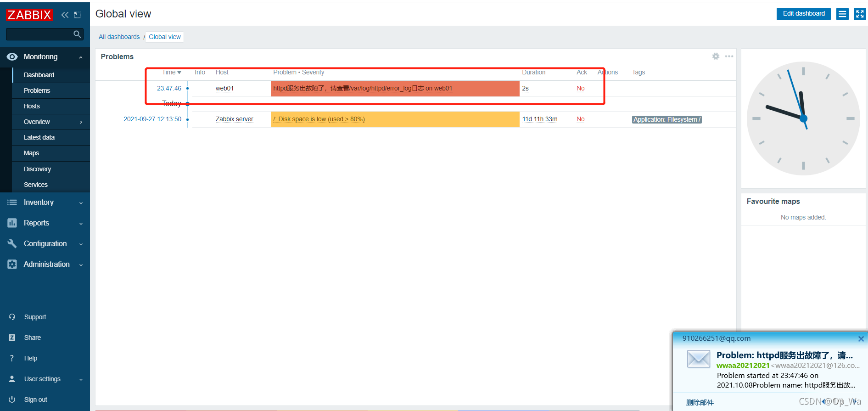Open the Services menu item
The height and width of the screenshot is (411, 868).
click(x=51, y=185)
